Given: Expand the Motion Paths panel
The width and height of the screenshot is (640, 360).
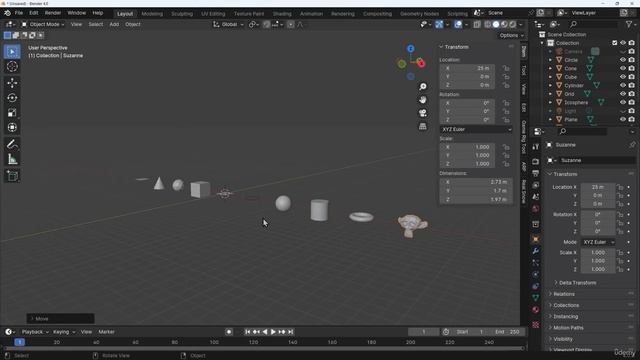Looking at the screenshot, I should point(568,328).
